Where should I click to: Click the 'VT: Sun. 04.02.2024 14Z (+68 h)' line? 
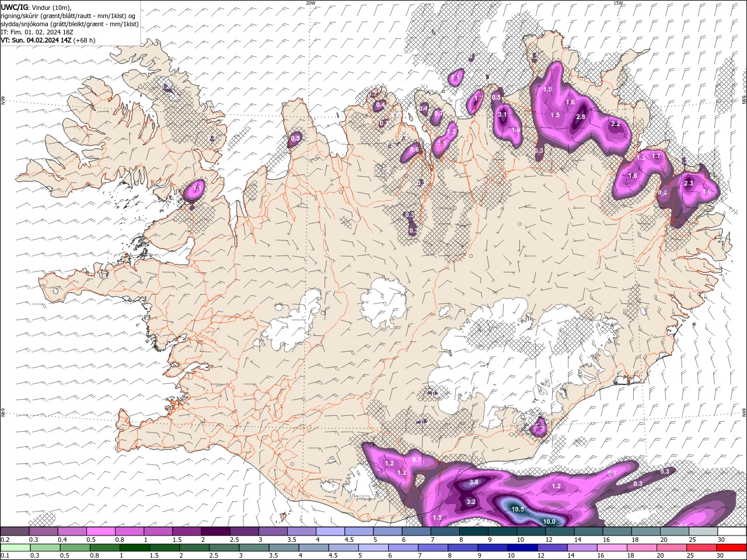pyautogui.click(x=48, y=40)
